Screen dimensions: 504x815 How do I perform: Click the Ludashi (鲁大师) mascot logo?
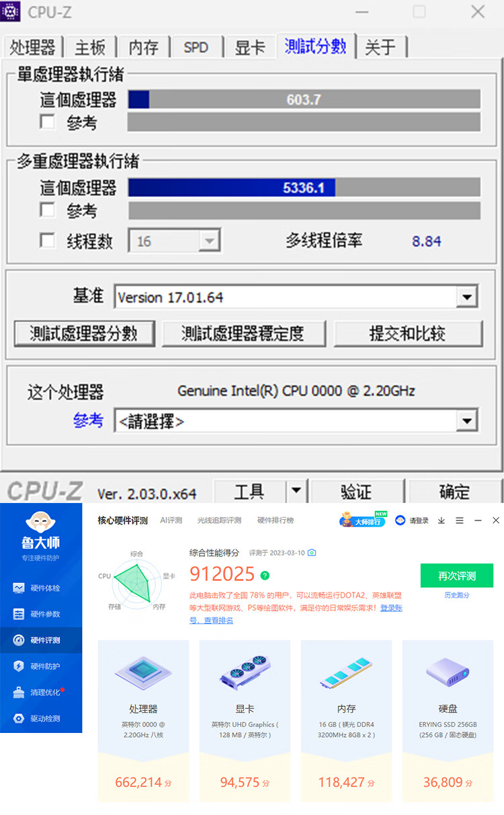click(40, 522)
